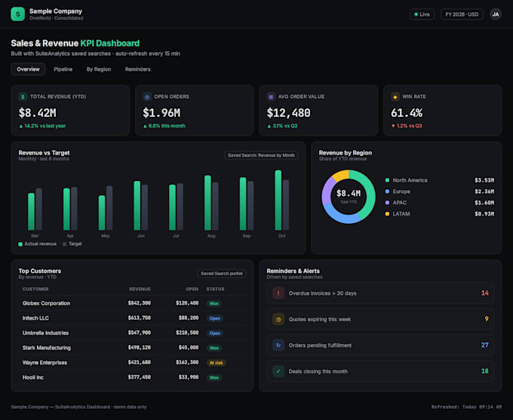The width and height of the screenshot is (513, 420).
Task: Click the LATAM yellow legend swatch
Action: 387,214
